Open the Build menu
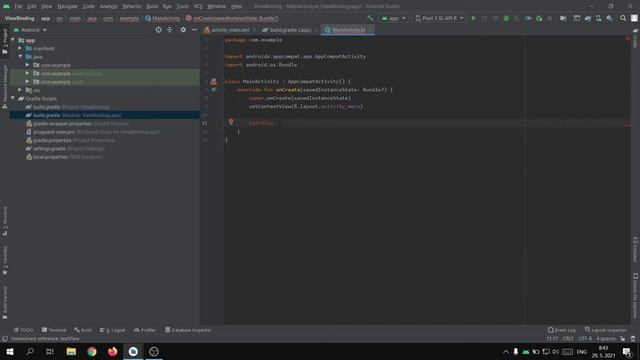The image size is (640, 360). (152, 7)
